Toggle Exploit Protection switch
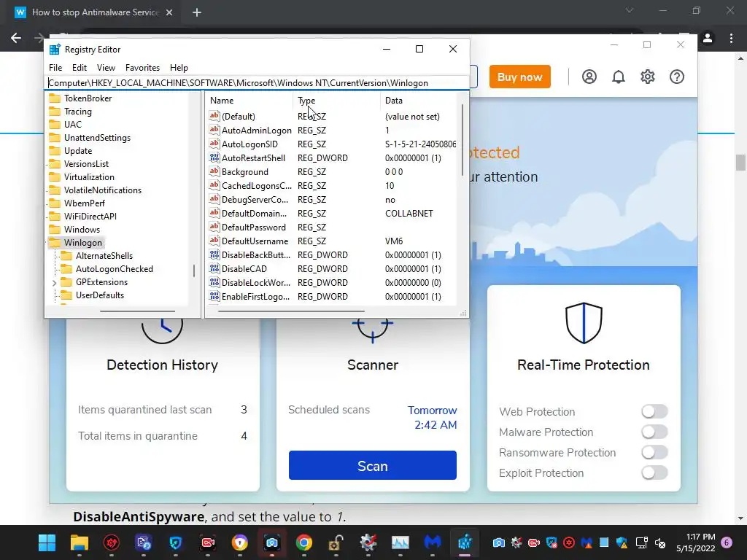The image size is (747, 560). (654, 472)
